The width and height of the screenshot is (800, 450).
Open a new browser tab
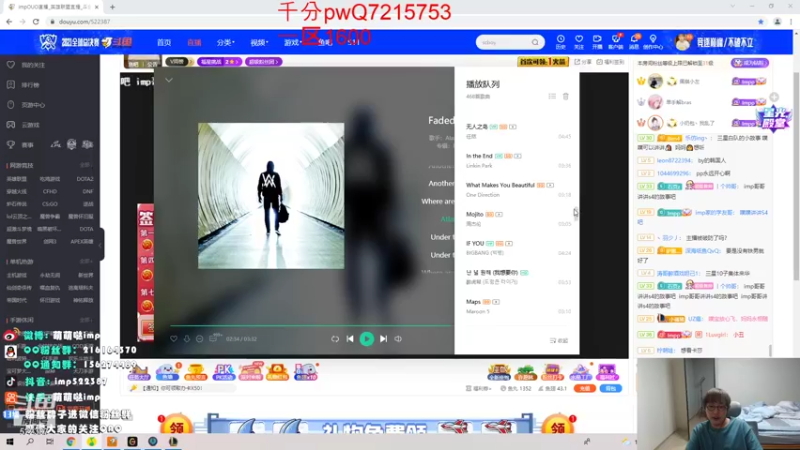pos(112,7)
